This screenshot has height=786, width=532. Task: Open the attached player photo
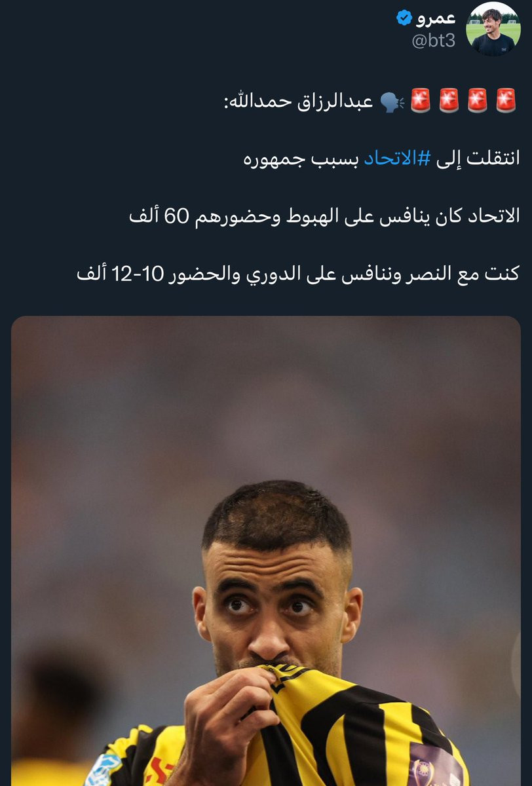click(x=266, y=551)
